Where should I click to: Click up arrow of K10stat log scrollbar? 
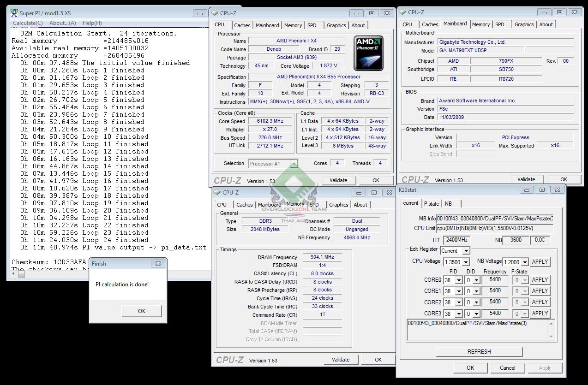(x=551, y=323)
